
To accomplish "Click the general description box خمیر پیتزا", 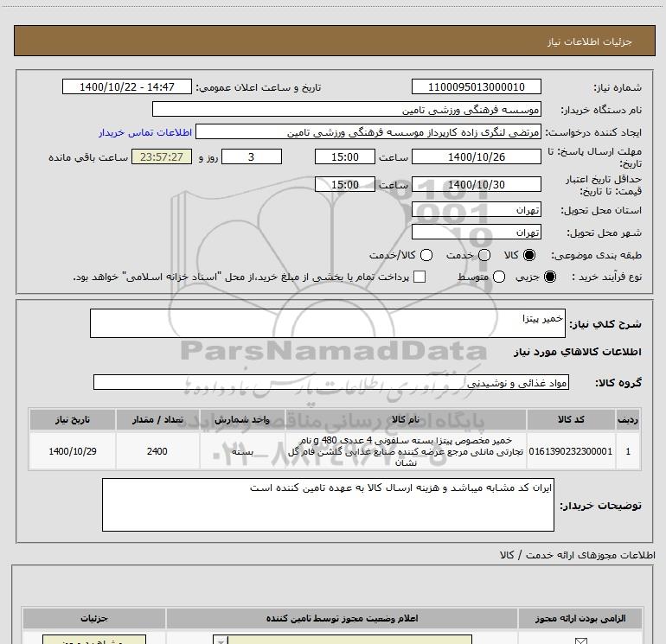I will [x=328, y=323].
